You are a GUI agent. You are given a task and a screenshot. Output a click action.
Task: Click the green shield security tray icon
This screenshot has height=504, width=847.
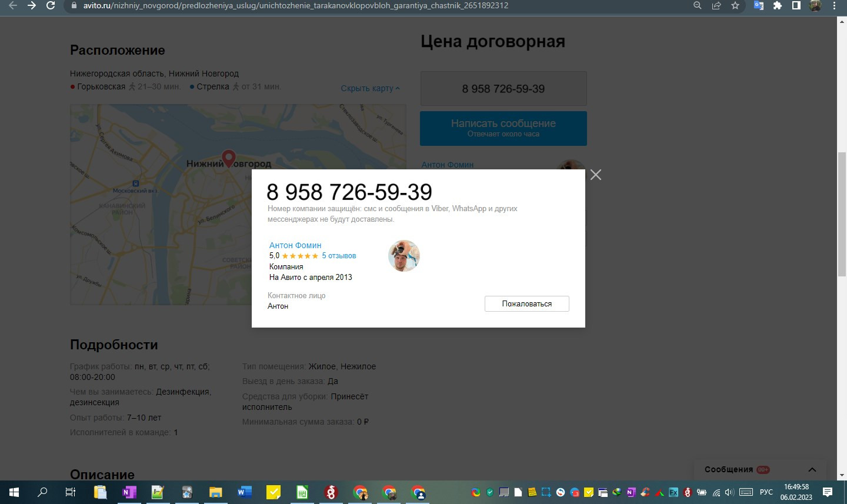(490, 492)
